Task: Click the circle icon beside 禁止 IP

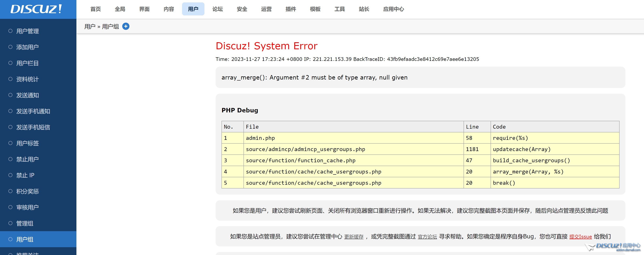Action: coord(10,175)
